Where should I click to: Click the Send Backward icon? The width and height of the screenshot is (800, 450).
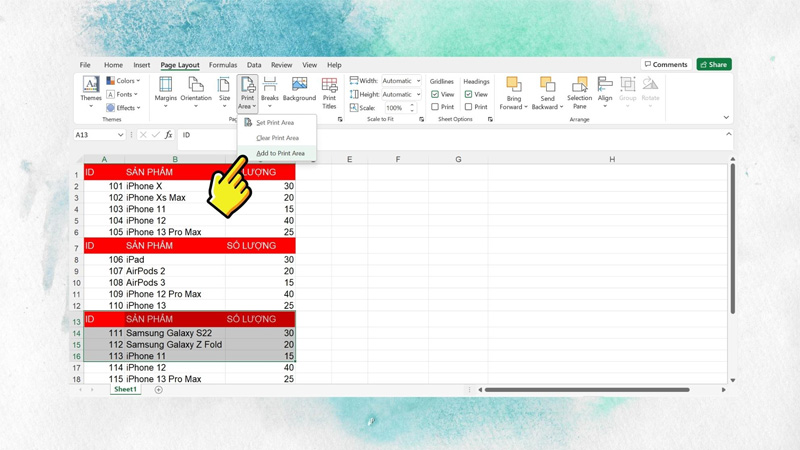tap(547, 85)
